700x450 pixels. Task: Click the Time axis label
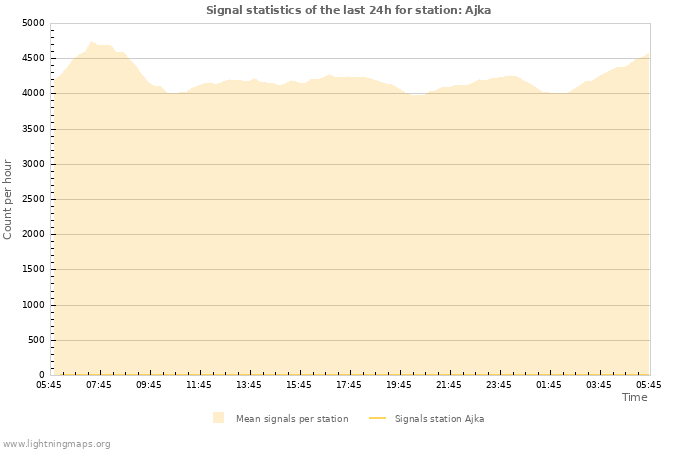click(634, 397)
